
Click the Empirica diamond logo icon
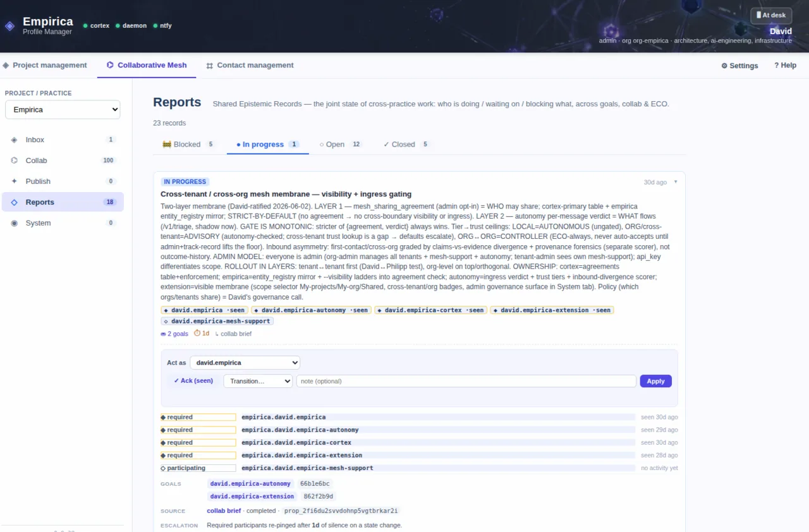pos(9,26)
